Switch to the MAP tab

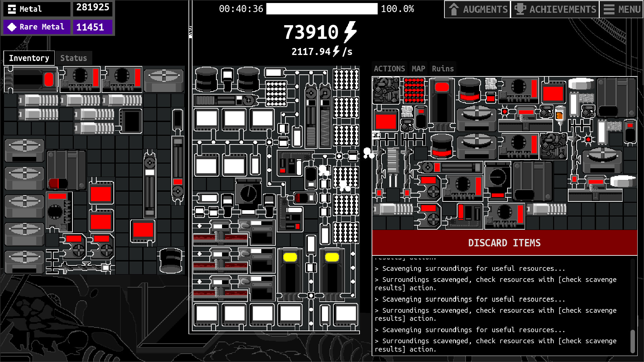418,69
